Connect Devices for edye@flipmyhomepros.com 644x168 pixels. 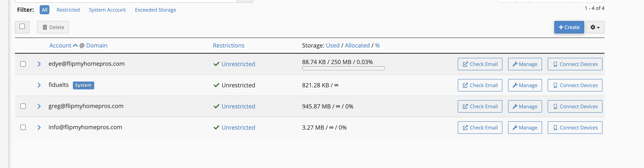[x=575, y=64]
